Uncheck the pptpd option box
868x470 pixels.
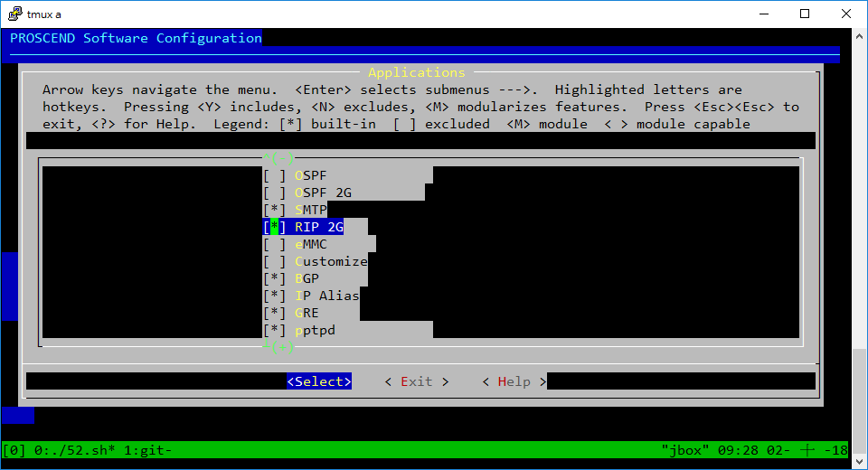[275, 330]
